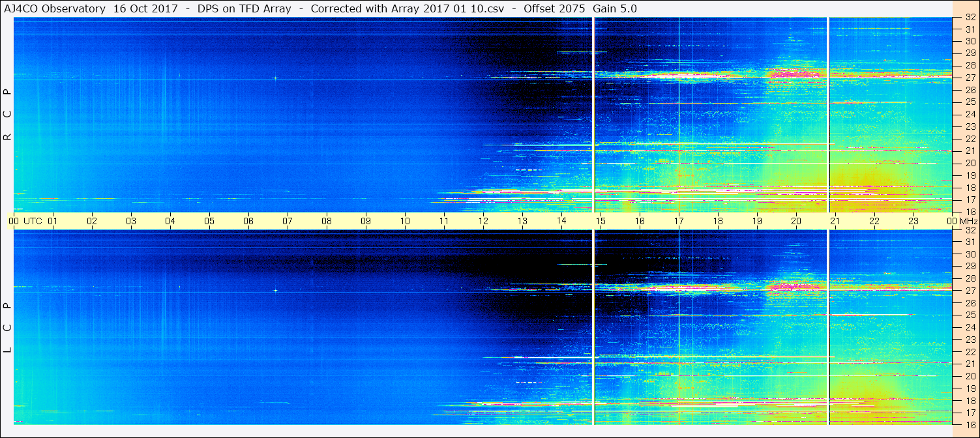The image size is (980, 438).
Task: Select the 12 hour mark on the time axis
Action: pos(483,221)
